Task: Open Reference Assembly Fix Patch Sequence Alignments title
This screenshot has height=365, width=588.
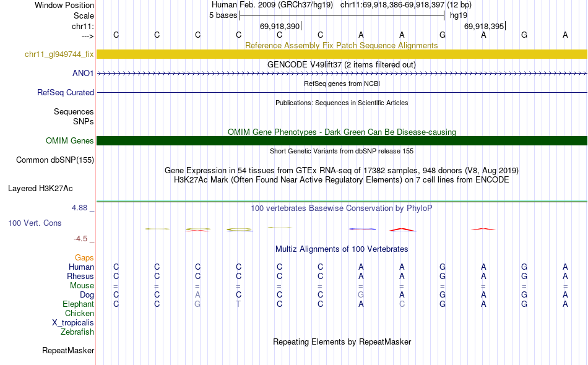Action: tap(341, 45)
